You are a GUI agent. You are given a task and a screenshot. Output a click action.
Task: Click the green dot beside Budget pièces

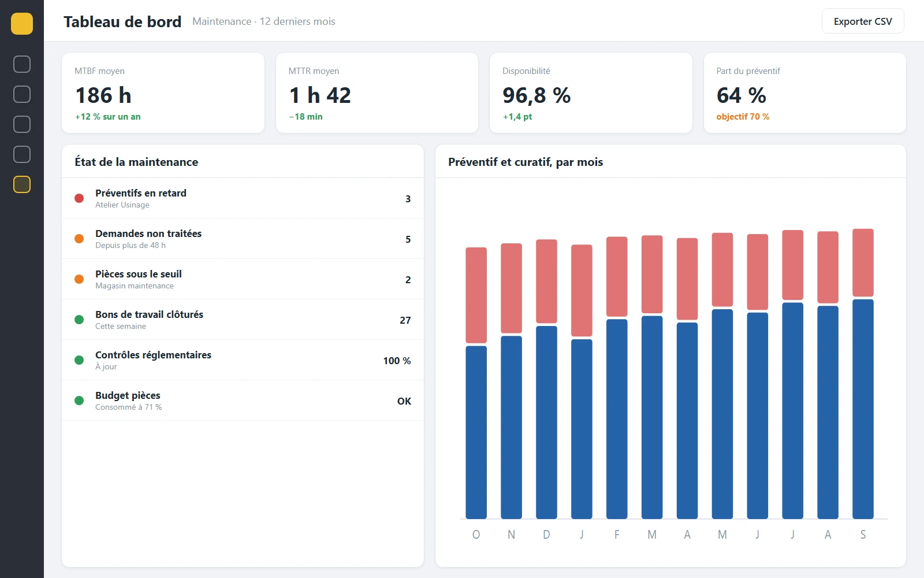point(79,401)
